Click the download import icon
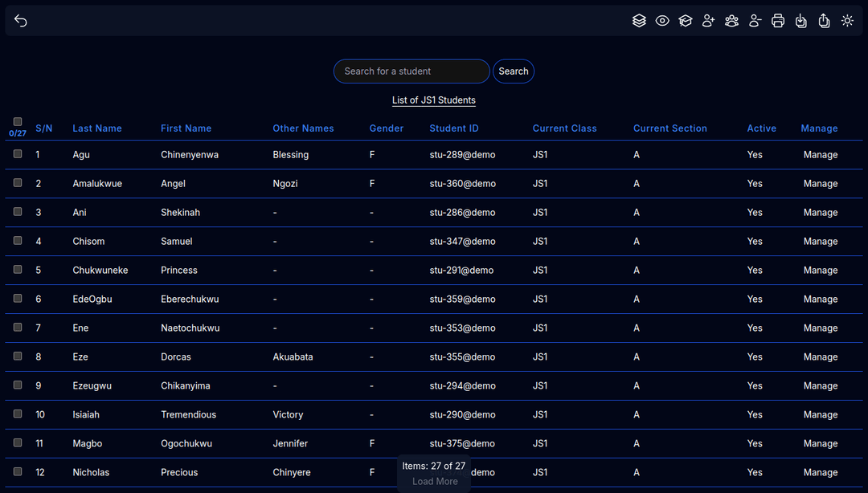The width and height of the screenshot is (868, 493). coord(800,21)
